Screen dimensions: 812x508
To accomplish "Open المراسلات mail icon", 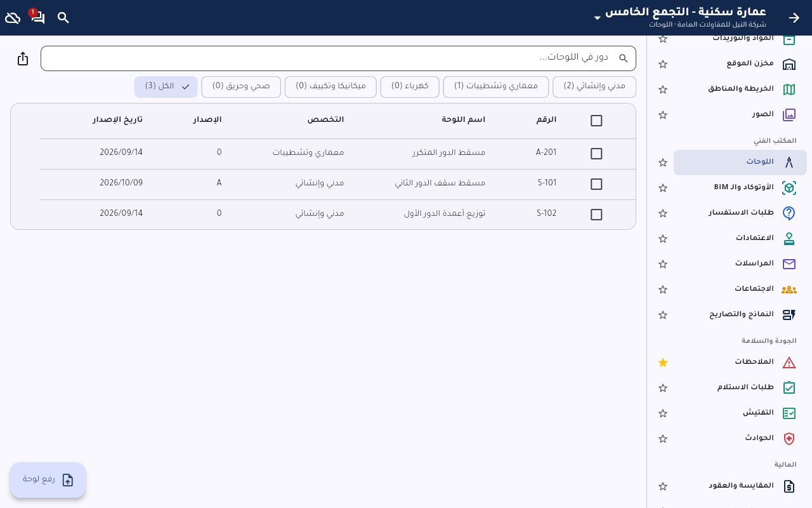I will point(789,264).
